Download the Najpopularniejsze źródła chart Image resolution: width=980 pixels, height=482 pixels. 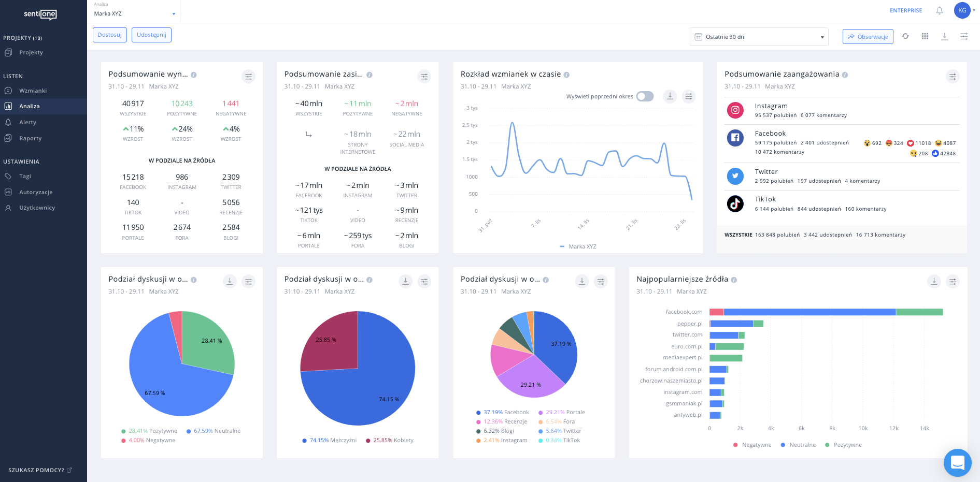[x=934, y=281]
